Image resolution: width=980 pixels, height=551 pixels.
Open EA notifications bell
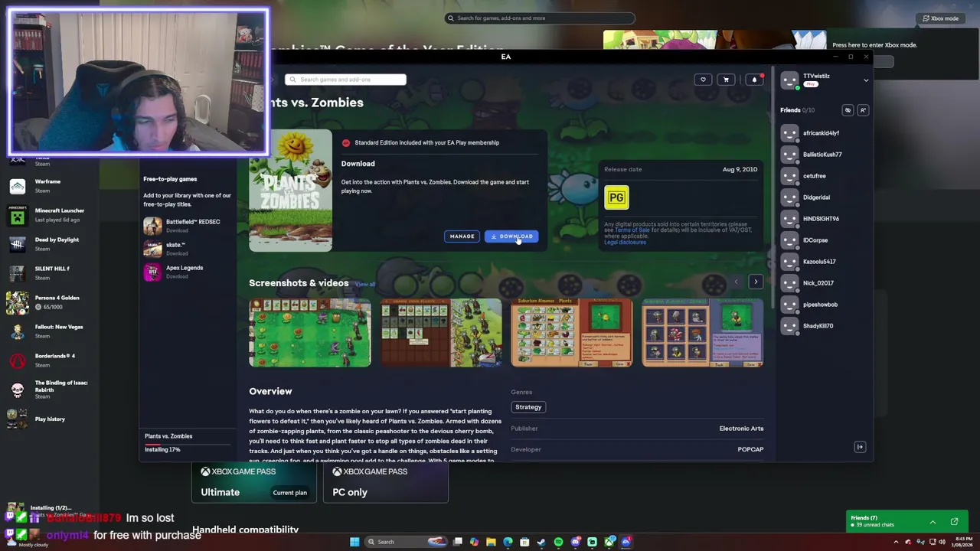point(754,80)
